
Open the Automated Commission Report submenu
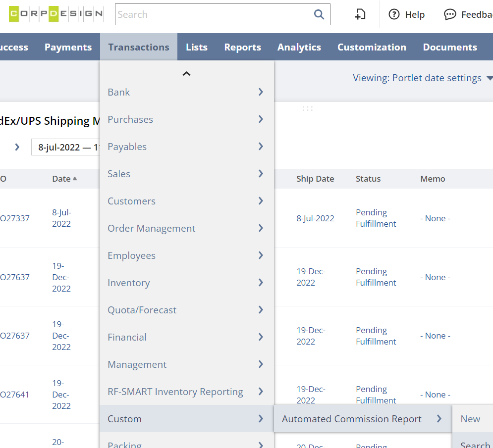(x=362, y=419)
